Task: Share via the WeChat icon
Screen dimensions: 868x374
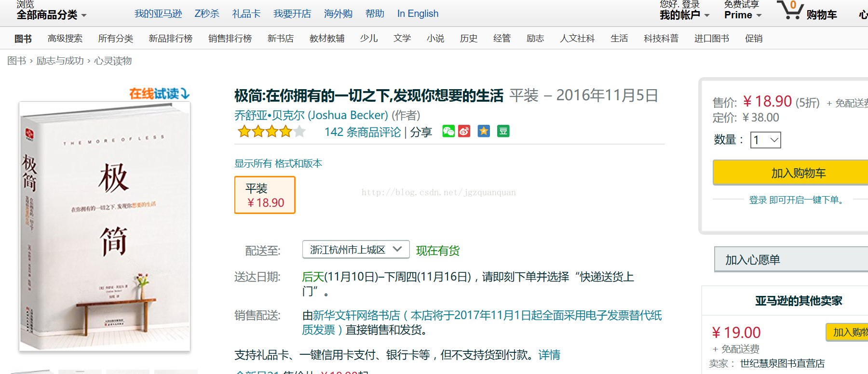Action: 448,131
